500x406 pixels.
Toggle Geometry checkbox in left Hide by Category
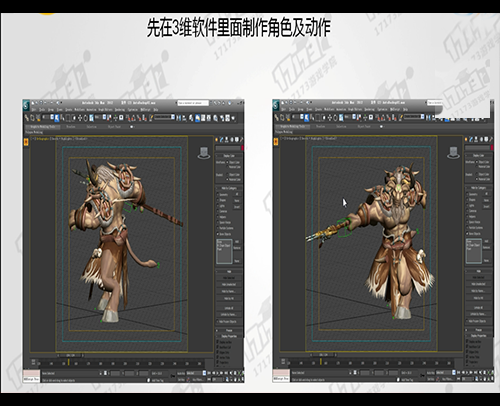pos(218,194)
